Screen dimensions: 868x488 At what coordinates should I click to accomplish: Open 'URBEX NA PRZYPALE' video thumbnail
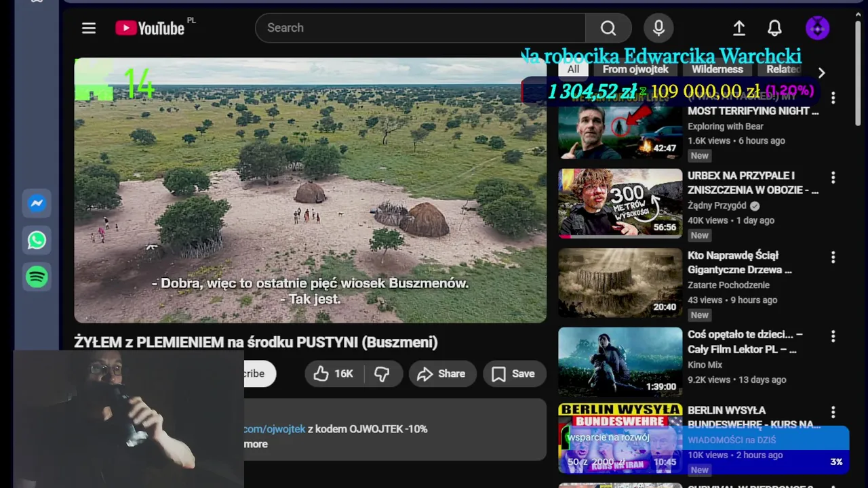coord(620,203)
